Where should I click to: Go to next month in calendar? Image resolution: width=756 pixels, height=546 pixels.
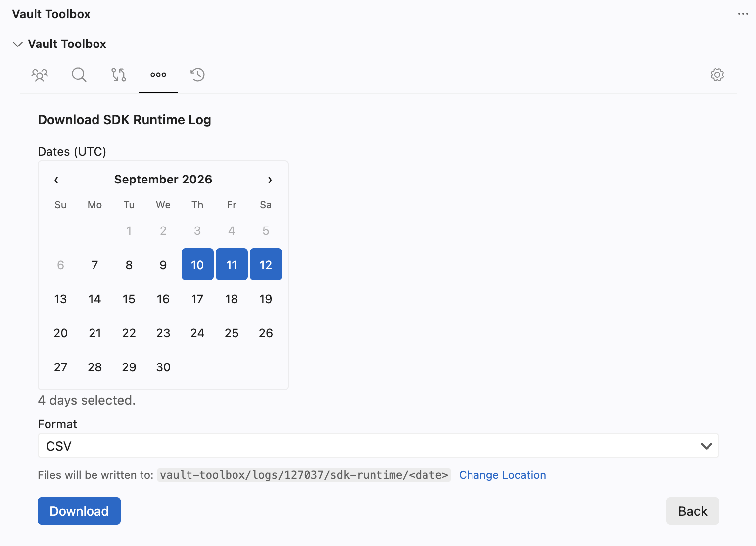tap(270, 180)
